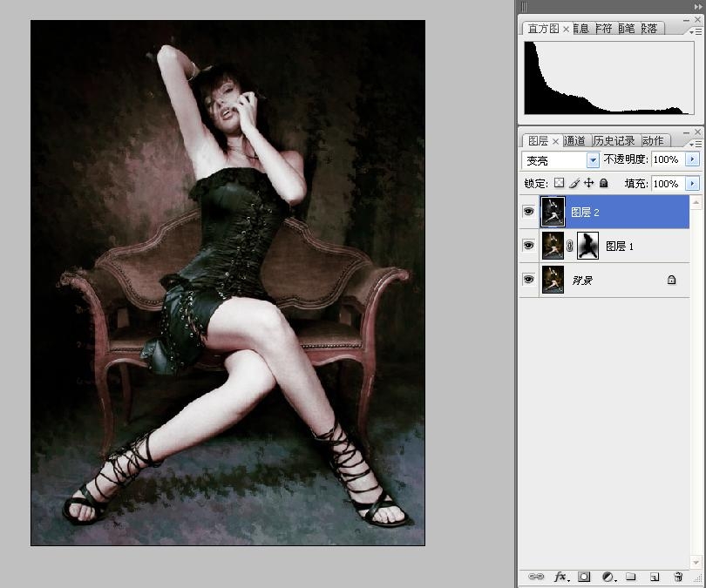Add a layer mask
The height and width of the screenshot is (588, 706).
pyautogui.click(x=584, y=577)
